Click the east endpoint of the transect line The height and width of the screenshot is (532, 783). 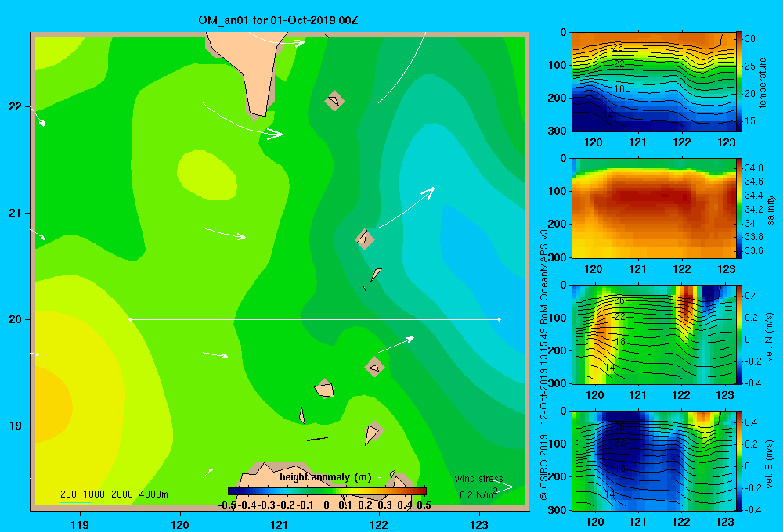tap(500, 319)
